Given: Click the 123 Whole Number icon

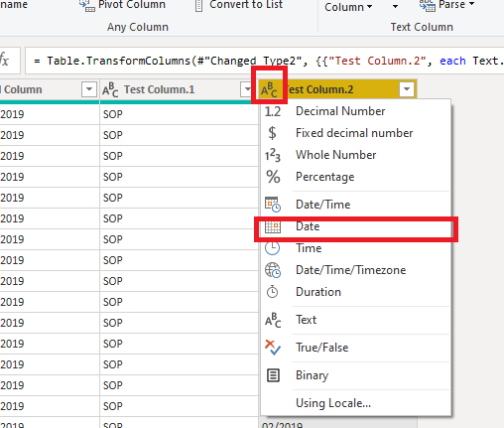Looking at the screenshot, I should [273, 155].
